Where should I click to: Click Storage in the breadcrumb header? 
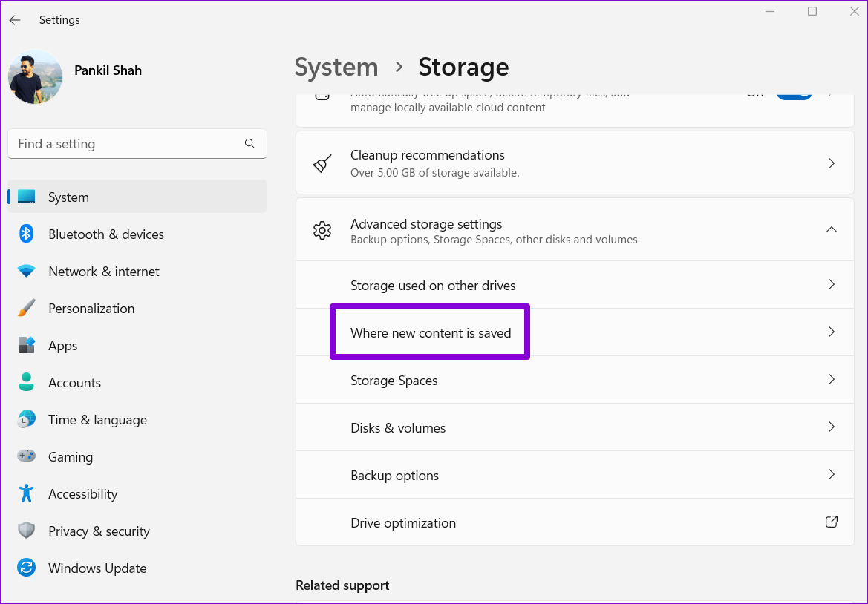coord(463,67)
